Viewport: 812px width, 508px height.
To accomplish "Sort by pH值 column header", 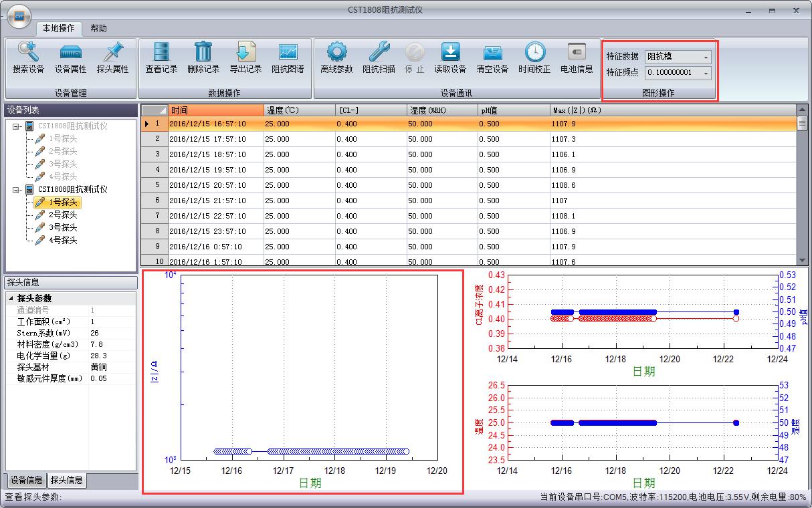I will (x=514, y=110).
